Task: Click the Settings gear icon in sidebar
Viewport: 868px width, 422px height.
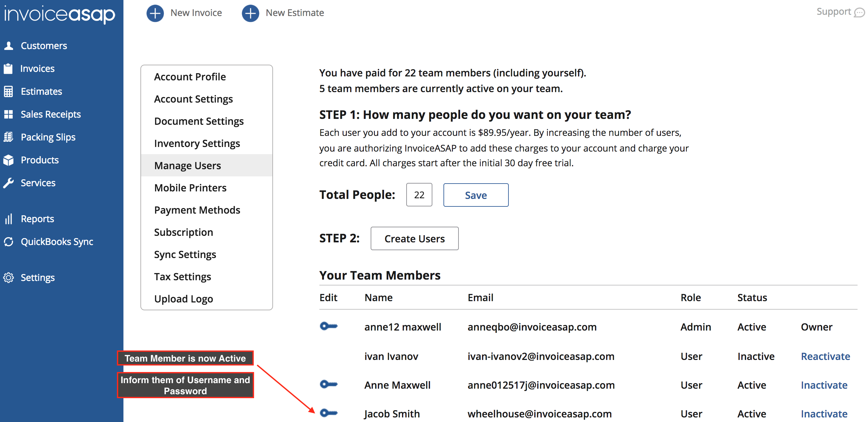Action: (x=8, y=277)
